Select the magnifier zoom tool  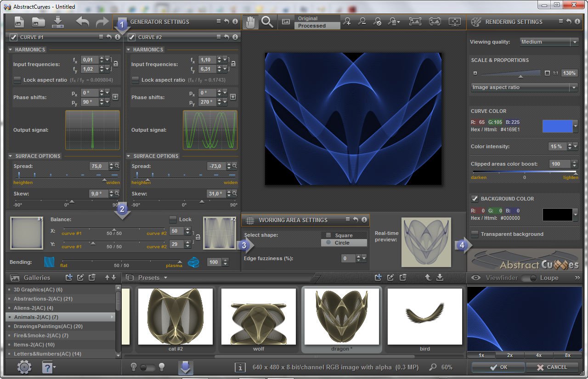pyautogui.click(x=267, y=22)
